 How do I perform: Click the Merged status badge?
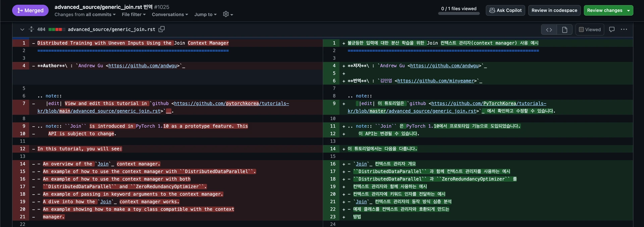pos(31,10)
